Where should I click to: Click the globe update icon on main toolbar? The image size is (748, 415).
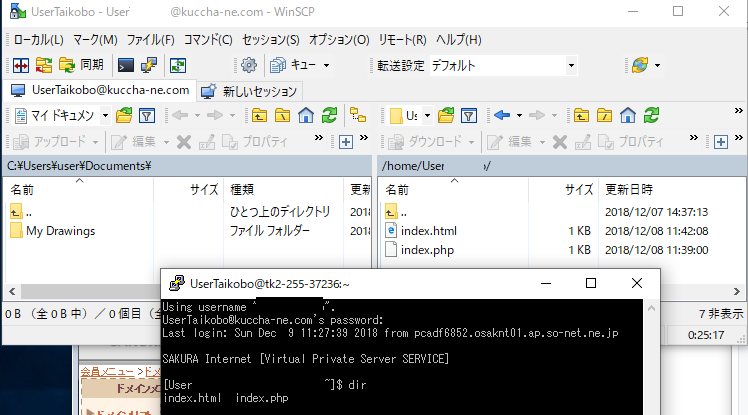(x=640, y=65)
